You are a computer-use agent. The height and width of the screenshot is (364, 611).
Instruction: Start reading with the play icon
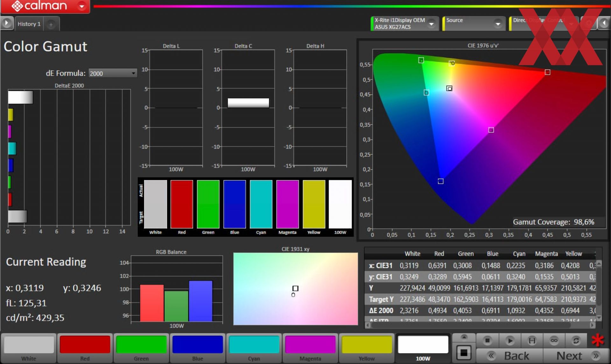pos(510,340)
